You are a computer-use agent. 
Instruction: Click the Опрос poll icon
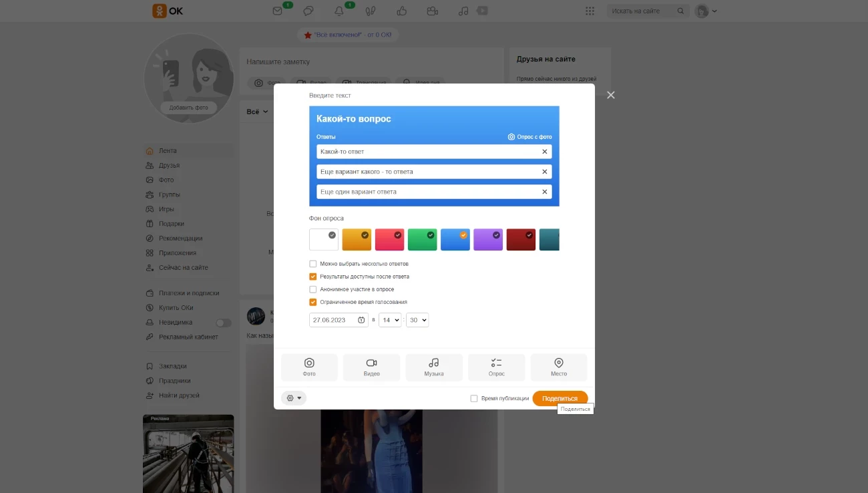[496, 363]
